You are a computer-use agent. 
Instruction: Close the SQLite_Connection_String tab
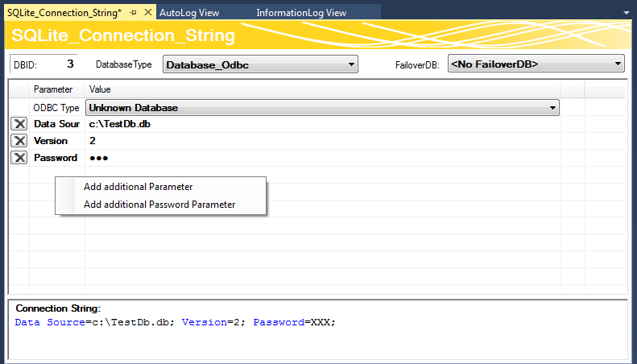pyautogui.click(x=148, y=13)
